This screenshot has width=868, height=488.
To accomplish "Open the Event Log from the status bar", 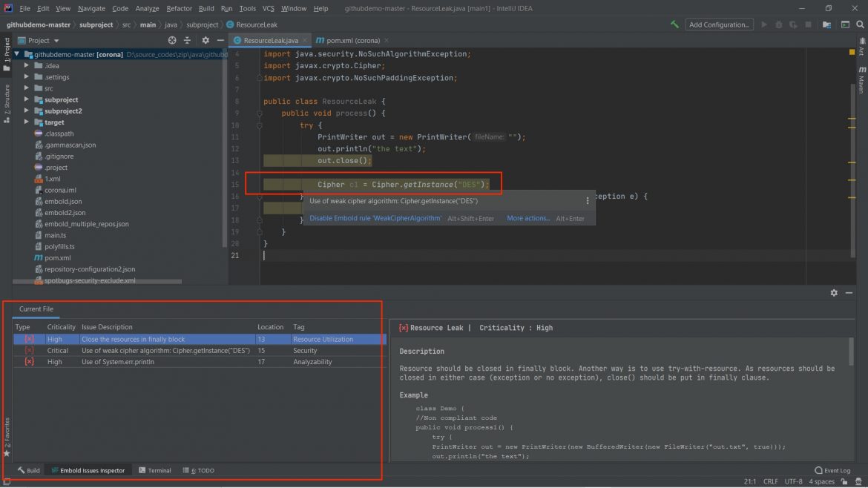I will (x=832, y=469).
